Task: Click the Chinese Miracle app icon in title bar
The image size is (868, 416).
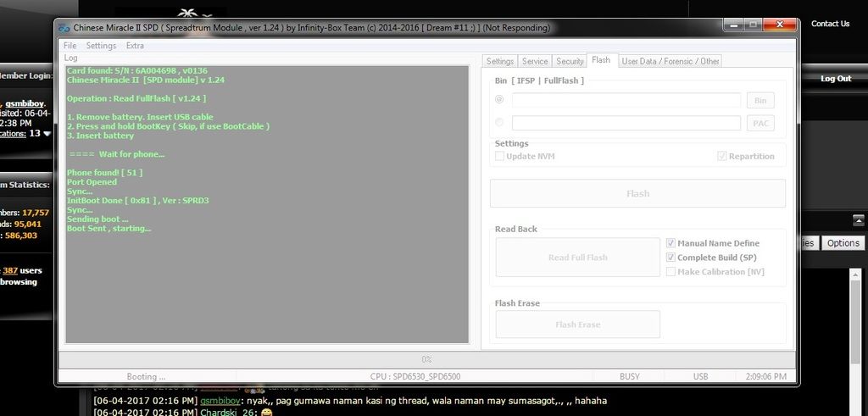Action: tap(64, 28)
